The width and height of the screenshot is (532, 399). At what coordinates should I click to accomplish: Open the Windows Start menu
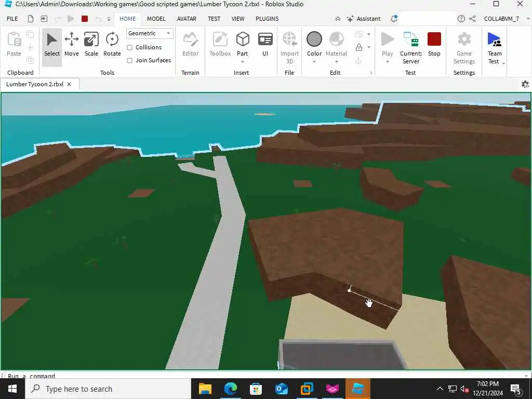click(x=12, y=389)
